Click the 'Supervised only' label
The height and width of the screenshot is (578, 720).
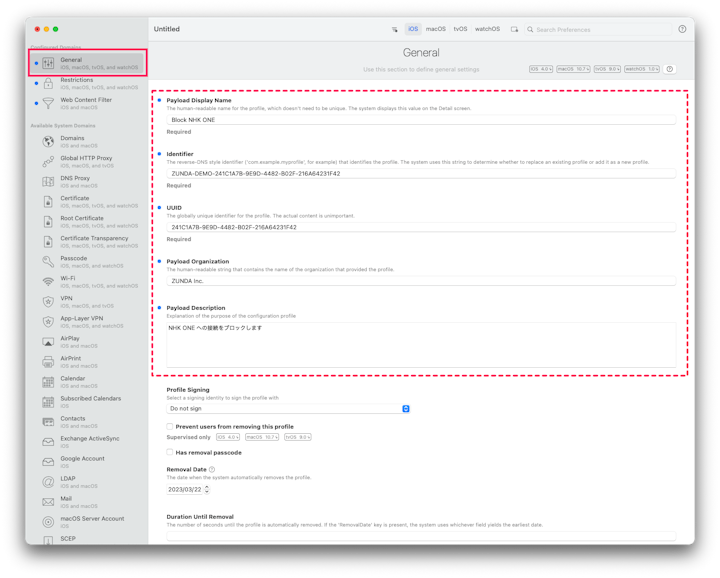tap(188, 437)
